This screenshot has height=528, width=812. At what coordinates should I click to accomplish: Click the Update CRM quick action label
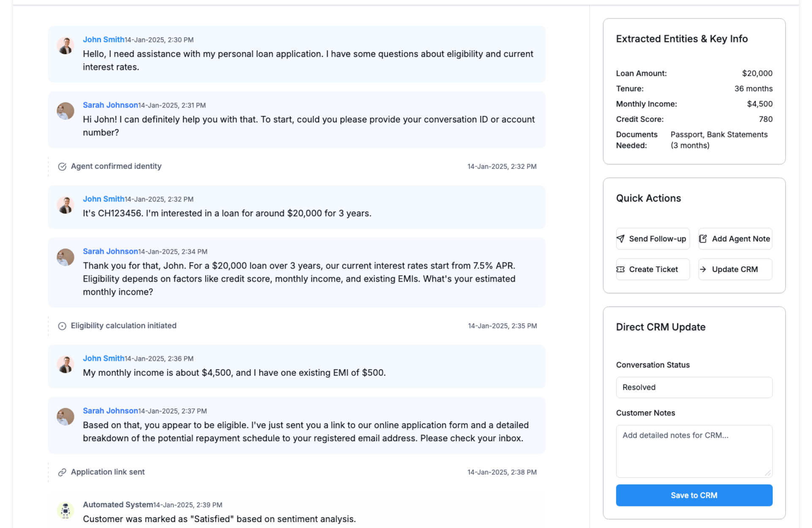[735, 269]
